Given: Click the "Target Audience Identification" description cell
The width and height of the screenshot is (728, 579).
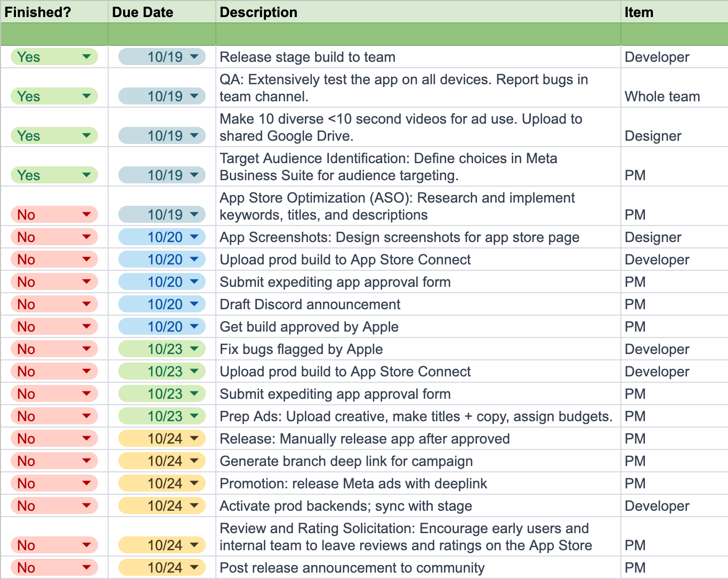Looking at the screenshot, I should [418, 167].
